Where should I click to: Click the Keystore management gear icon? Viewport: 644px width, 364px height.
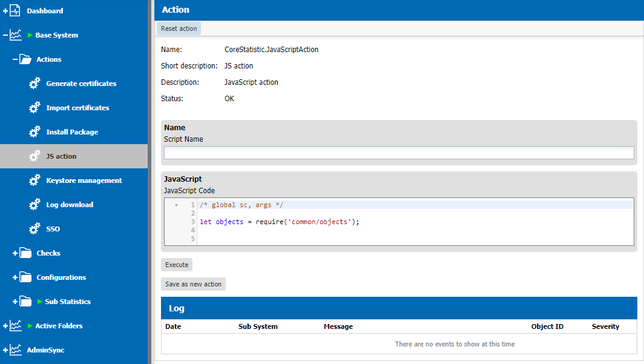tap(34, 180)
